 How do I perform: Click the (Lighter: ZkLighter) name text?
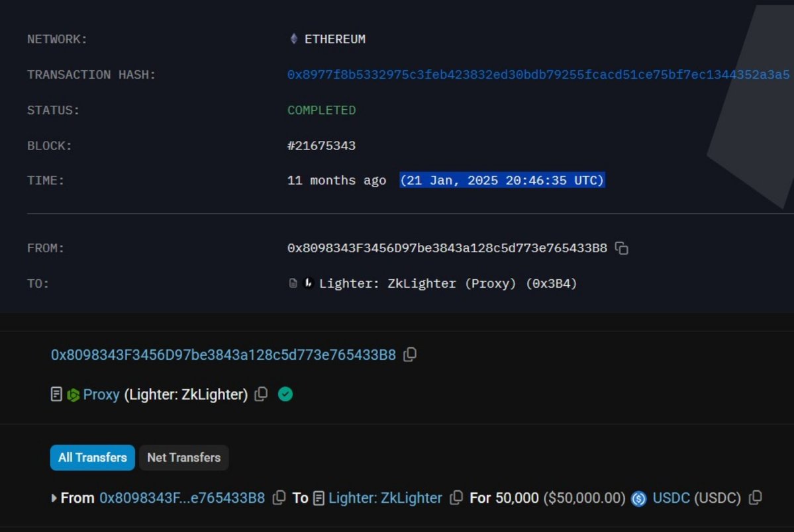pos(186,394)
